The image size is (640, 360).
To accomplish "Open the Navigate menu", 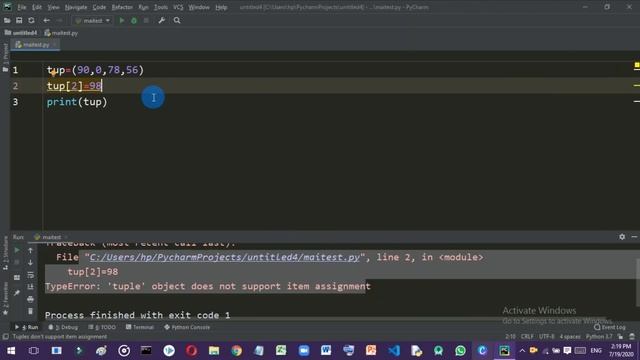I will 76,7.
